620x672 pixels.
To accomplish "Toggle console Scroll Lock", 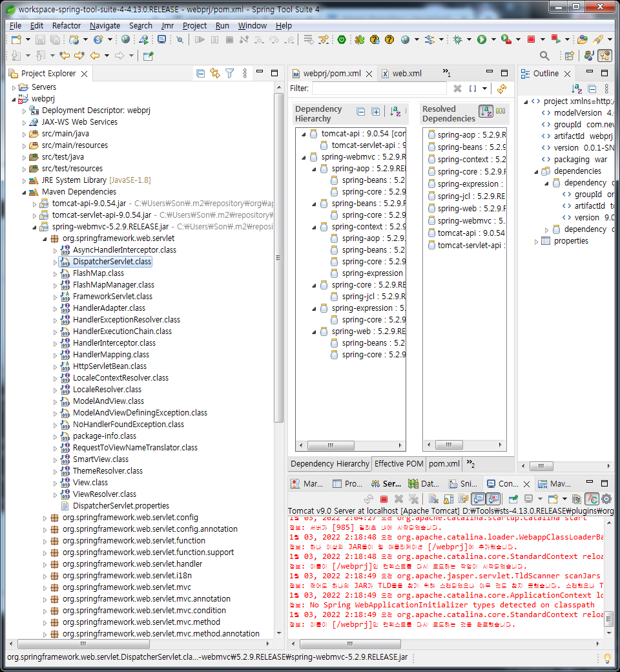I will pyautogui.click(x=449, y=499).
